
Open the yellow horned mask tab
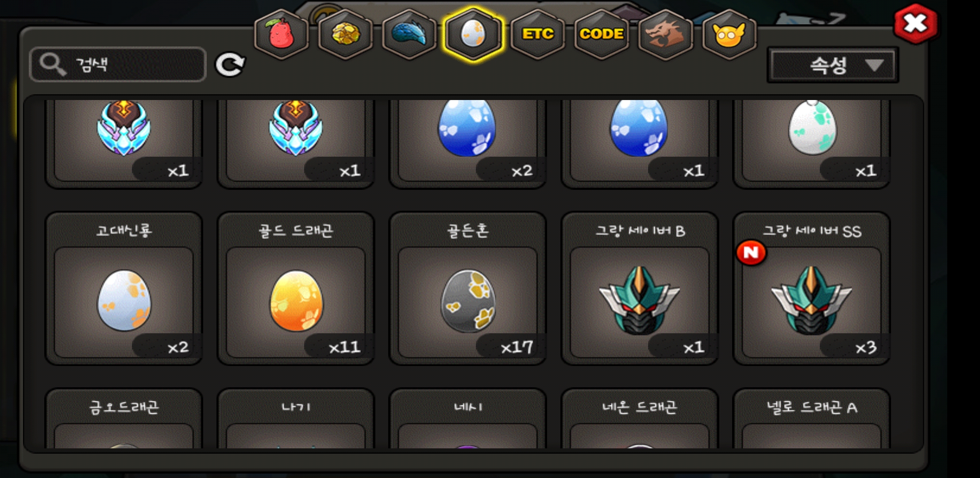(729, 34)
